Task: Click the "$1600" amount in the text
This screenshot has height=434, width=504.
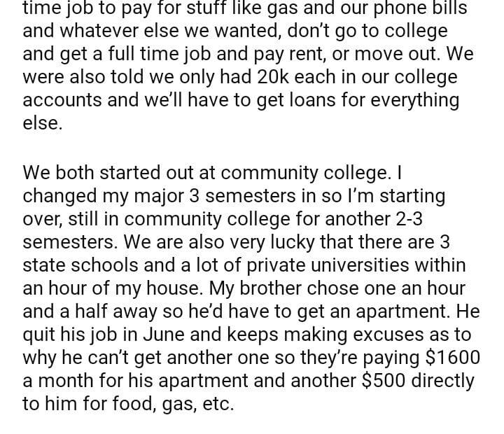Action: 452,358
